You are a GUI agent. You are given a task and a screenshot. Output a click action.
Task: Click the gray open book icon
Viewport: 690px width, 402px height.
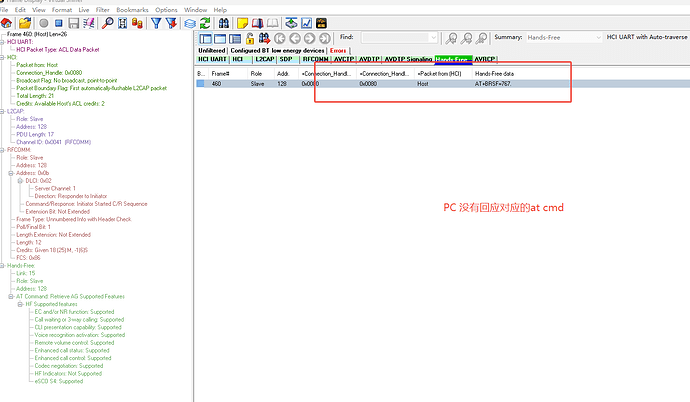coord(272,23)
